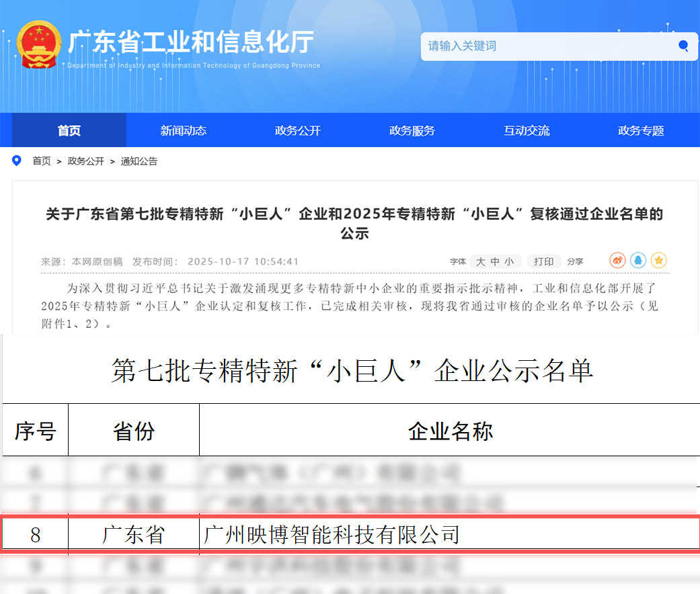This screenshot has width=700, height=594.
Task: Share the article via the Weibo icon
Action: [x=617, y=261]
